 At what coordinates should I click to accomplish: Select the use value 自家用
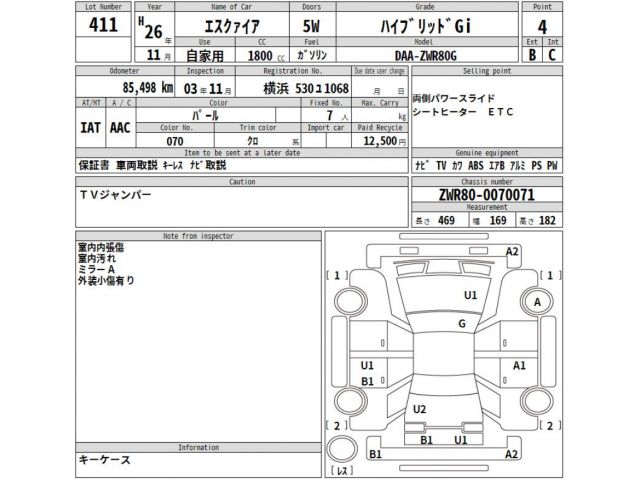205,56
